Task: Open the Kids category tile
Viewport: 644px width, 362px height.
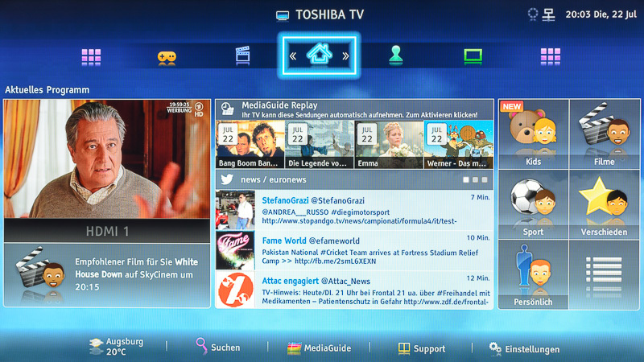Action: click(533, 134)
